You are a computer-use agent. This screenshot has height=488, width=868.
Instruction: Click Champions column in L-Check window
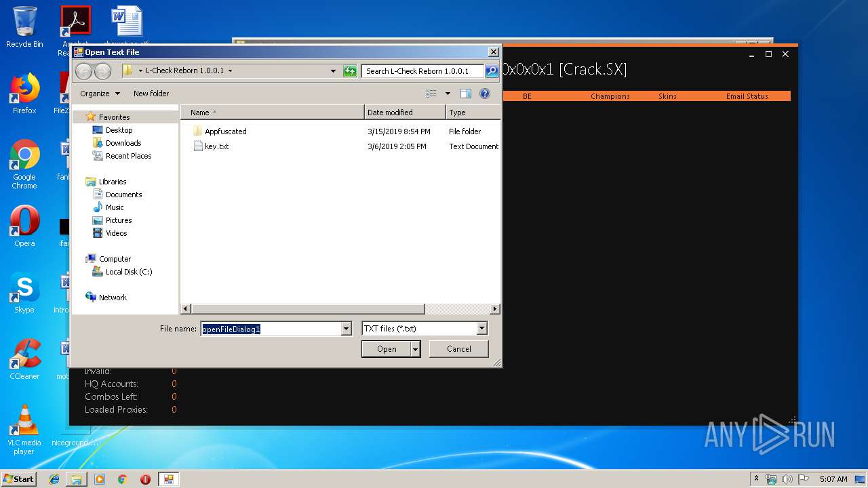click(x=610, y=96)
